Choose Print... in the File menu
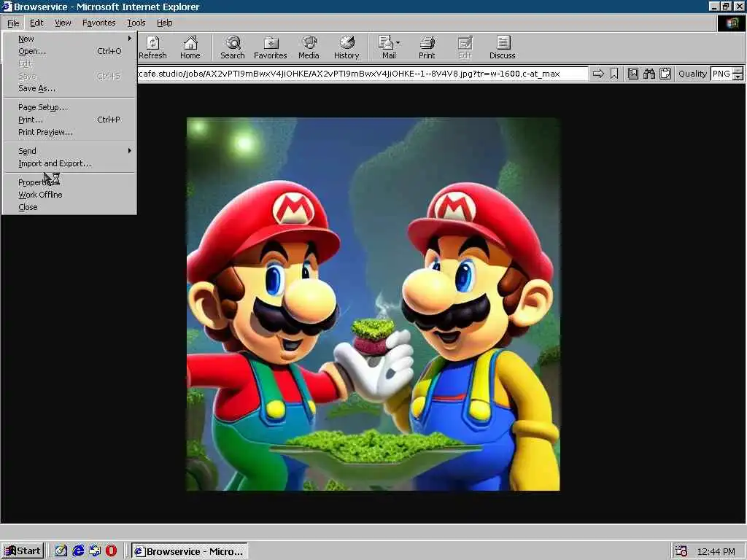 pos(69,120)
